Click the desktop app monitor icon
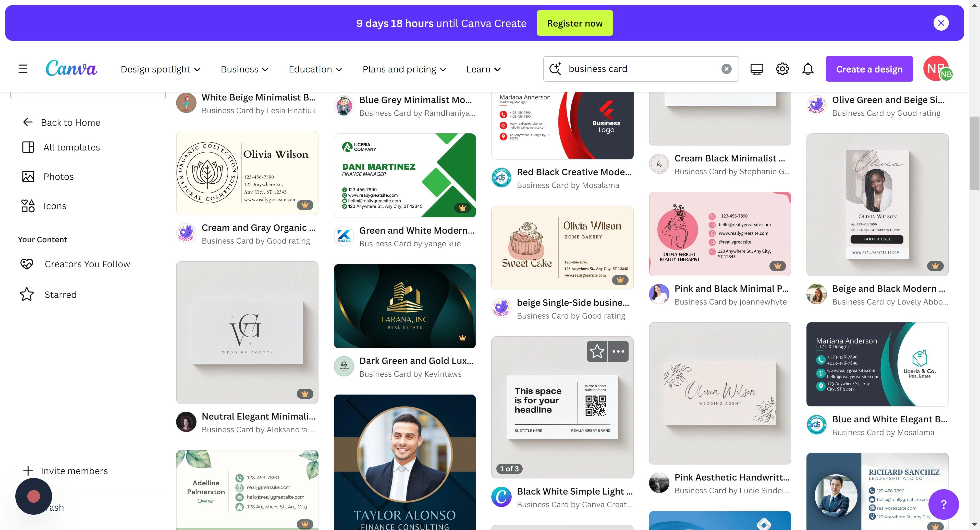The image size is (980, 530). point(757,69)
